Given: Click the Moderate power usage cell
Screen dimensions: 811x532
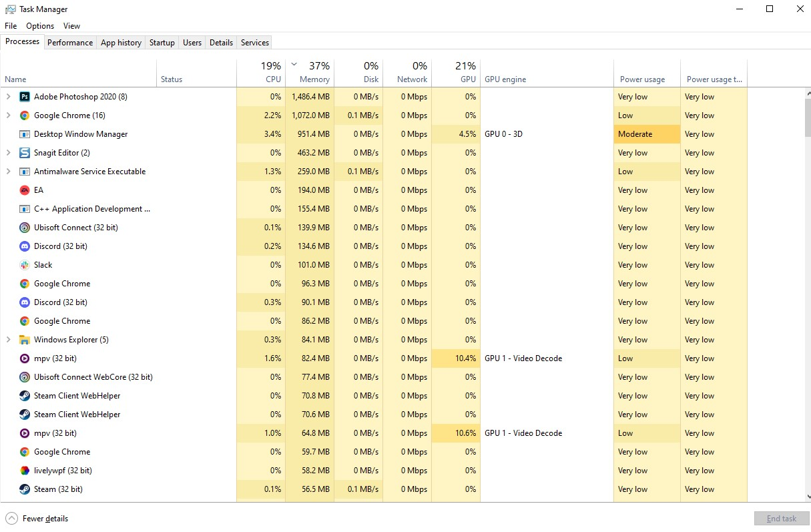Looking at the screenshot, I should tap(647, 134).
